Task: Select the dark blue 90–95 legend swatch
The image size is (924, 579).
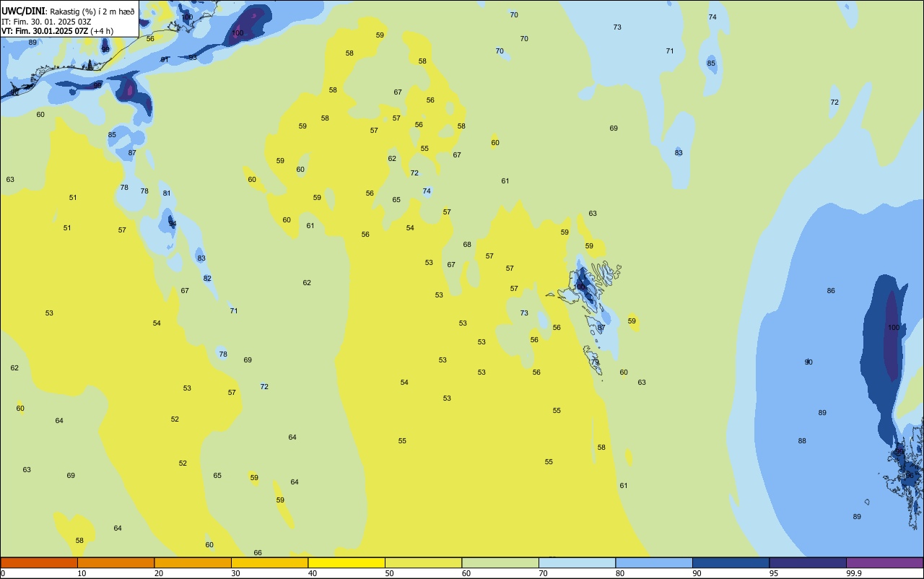Action: point(731,562)
